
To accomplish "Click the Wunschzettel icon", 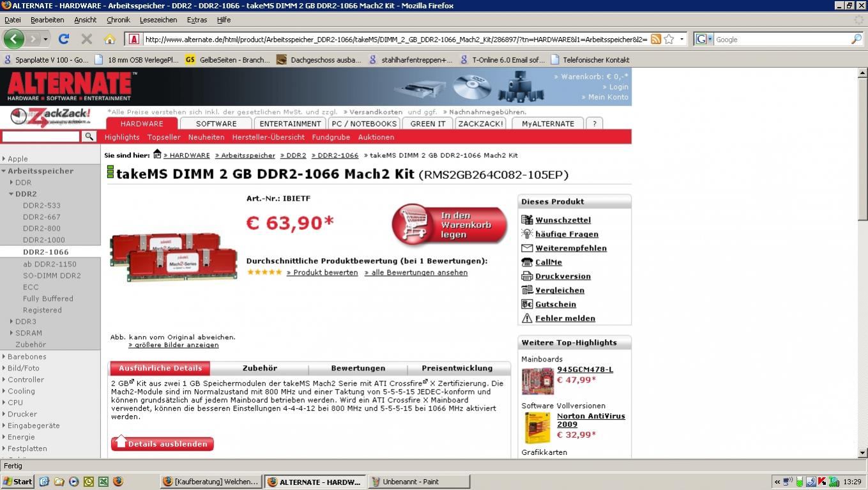I will [527, 220].
